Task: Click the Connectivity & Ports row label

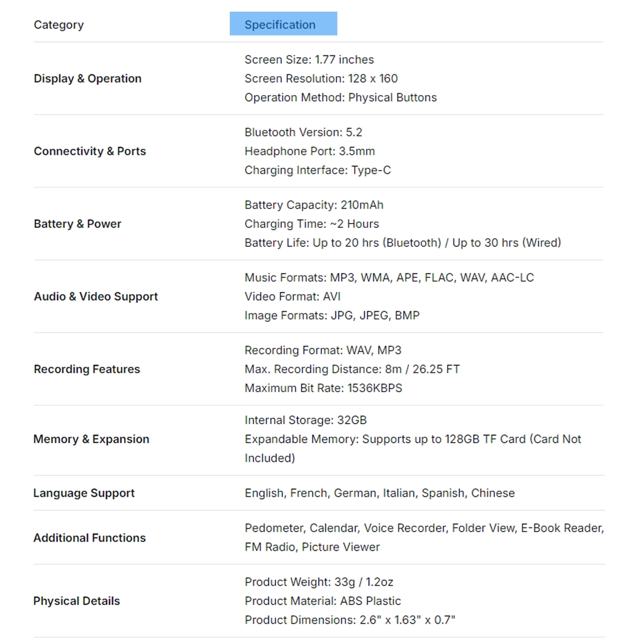Action: point(90,151)
